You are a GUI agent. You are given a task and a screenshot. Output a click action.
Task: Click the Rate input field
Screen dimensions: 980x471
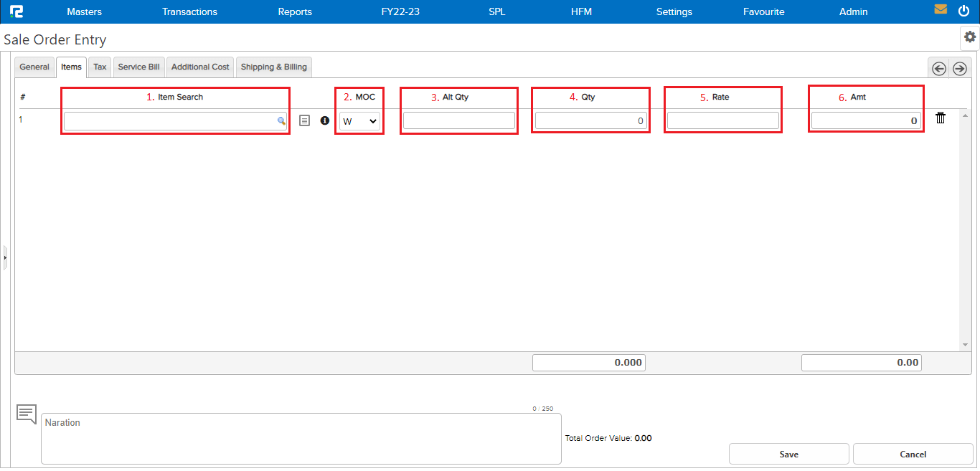(722, 120)
